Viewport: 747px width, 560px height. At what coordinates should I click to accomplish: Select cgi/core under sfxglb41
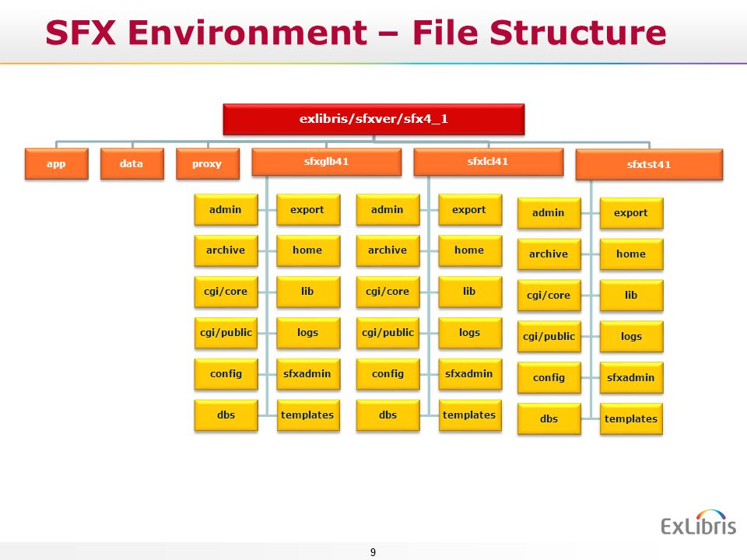click(x=226, y=292)
